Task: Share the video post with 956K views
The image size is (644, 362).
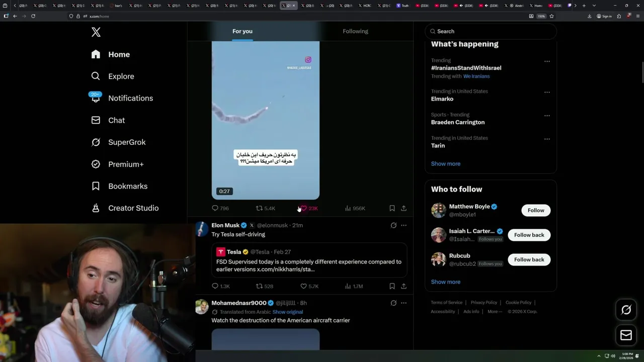Action: click(404, 208)
